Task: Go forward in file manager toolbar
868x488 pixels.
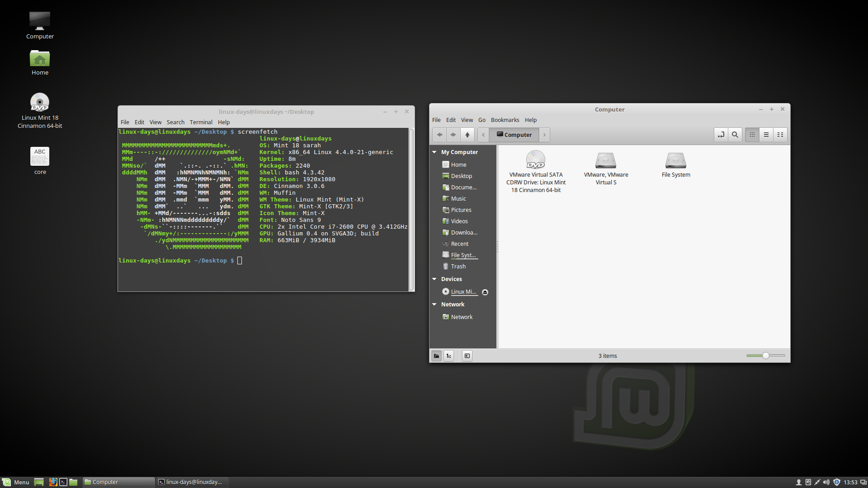Action: (x=453, y=135)
